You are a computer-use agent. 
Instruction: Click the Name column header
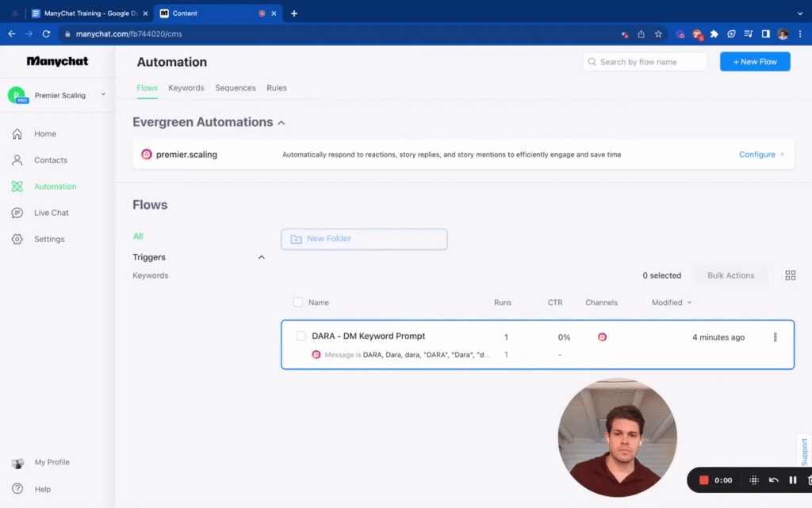(319, 302)
